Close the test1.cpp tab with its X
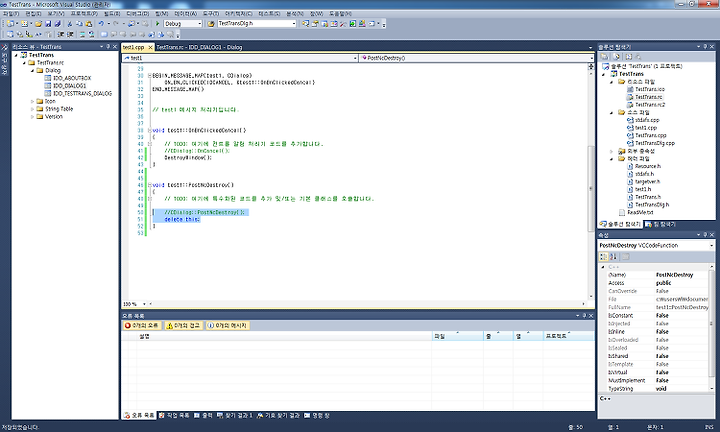Viewport: 720px width, 432px height. (x=150, y=47)
